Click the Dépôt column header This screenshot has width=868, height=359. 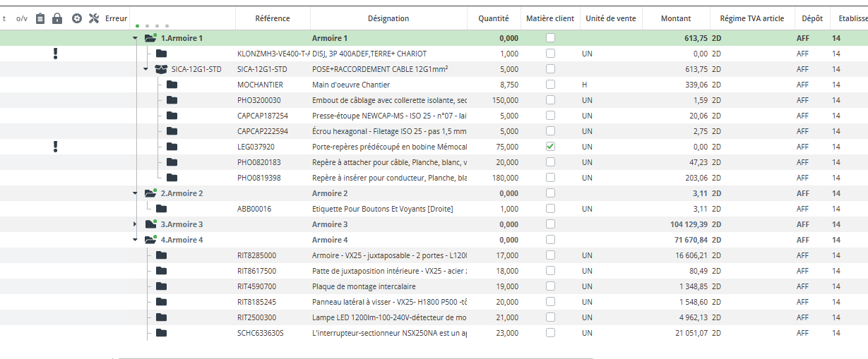click(812, 18)
